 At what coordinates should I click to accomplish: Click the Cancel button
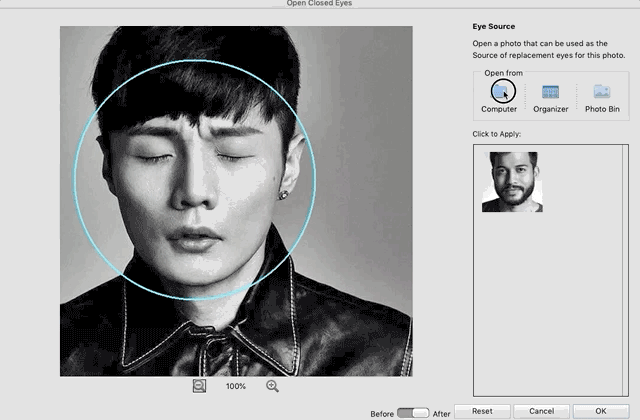click(x=541, y=411)
